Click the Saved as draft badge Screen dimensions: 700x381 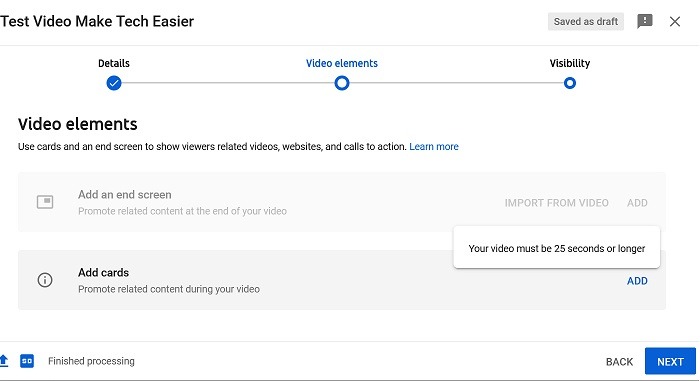586,21
